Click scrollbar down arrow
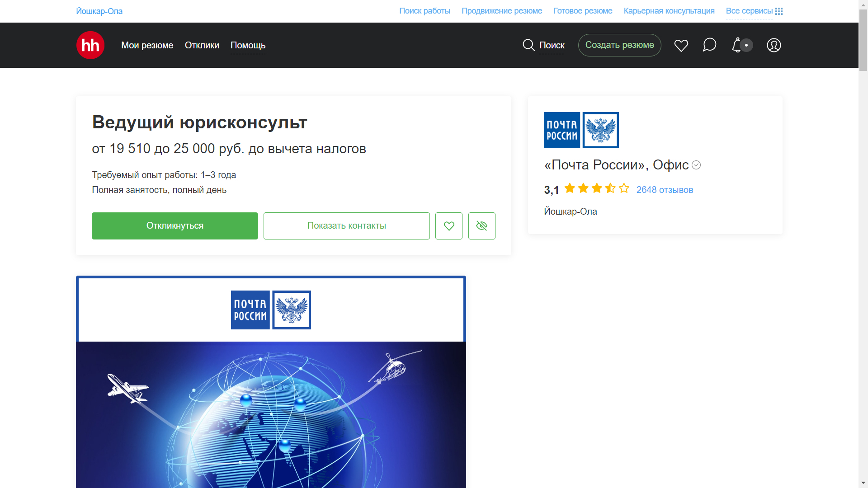Image resolution: width=868 pixels, height=488 pixels. click(863, 483)
